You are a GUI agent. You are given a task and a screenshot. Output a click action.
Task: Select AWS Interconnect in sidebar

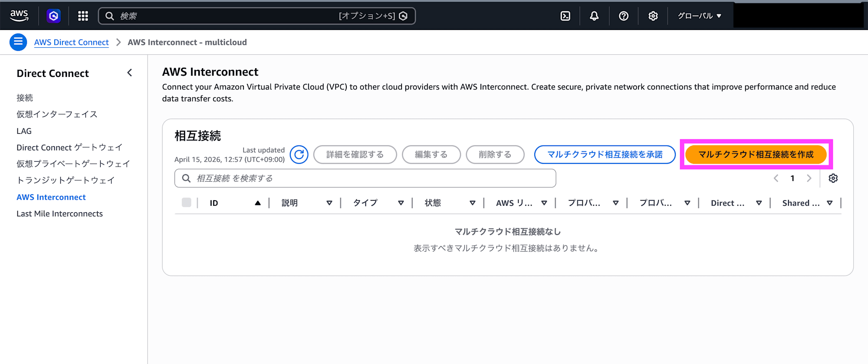point(51,197)
